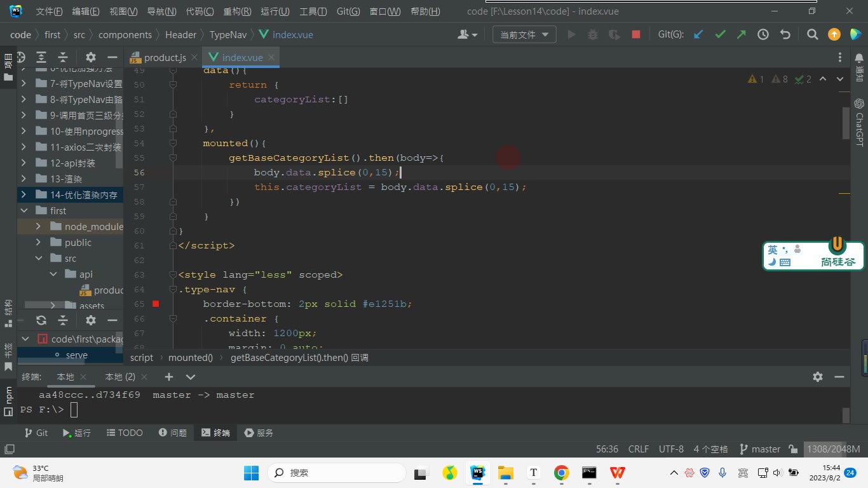868x488 pixels.
Task: Toggle the npm tool window strip button
Action: [8, 400]
